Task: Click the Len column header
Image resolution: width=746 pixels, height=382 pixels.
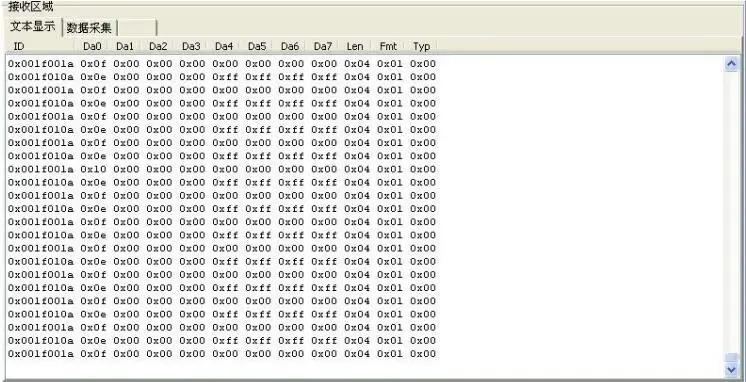Action: 355,46
